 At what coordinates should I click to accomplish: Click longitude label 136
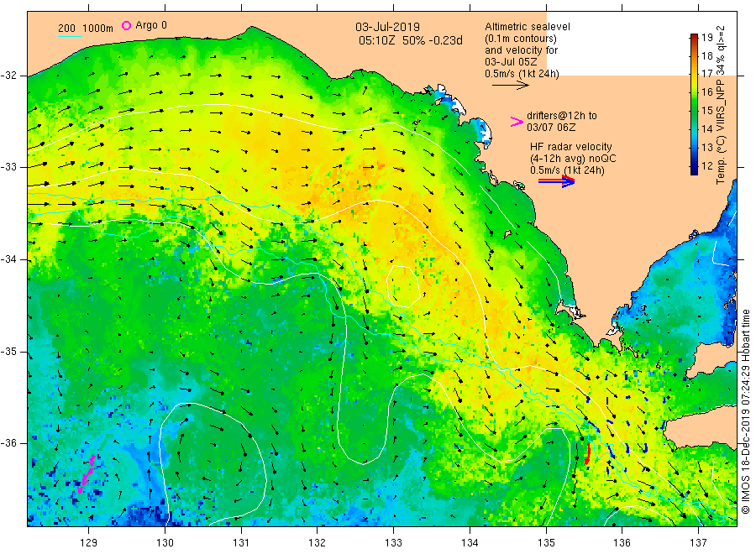pyautogui.click(x=622, y=543)
